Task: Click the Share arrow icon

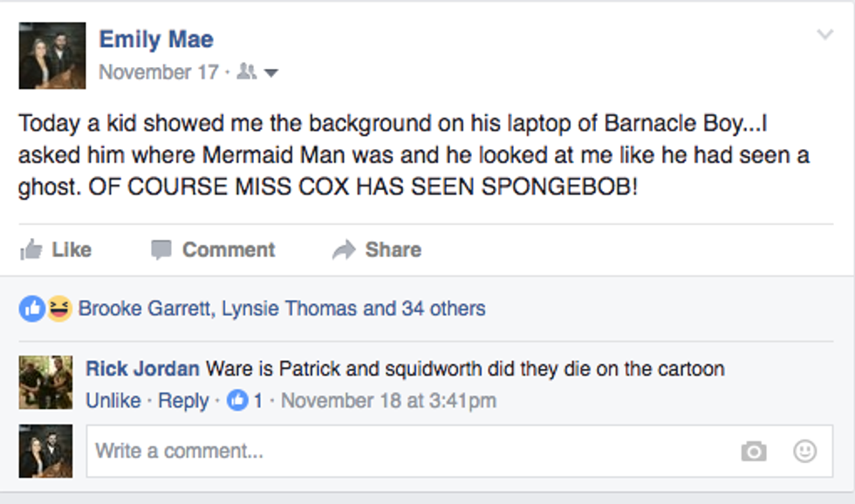Action: pyautogui.click(x=344, y=250)
